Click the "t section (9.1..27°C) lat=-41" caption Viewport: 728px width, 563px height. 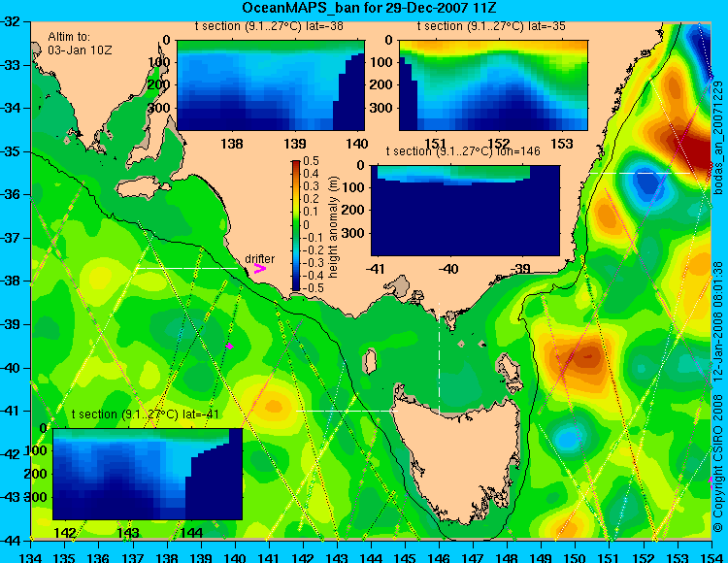tap(146, 414)
